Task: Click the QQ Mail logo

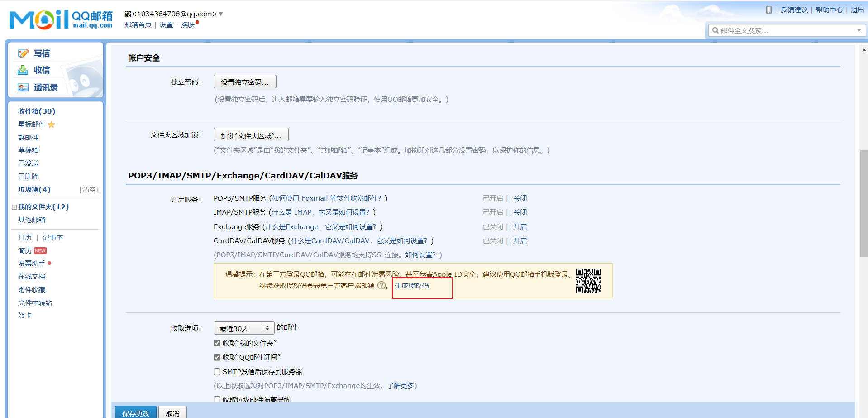Action: point(61,19)
